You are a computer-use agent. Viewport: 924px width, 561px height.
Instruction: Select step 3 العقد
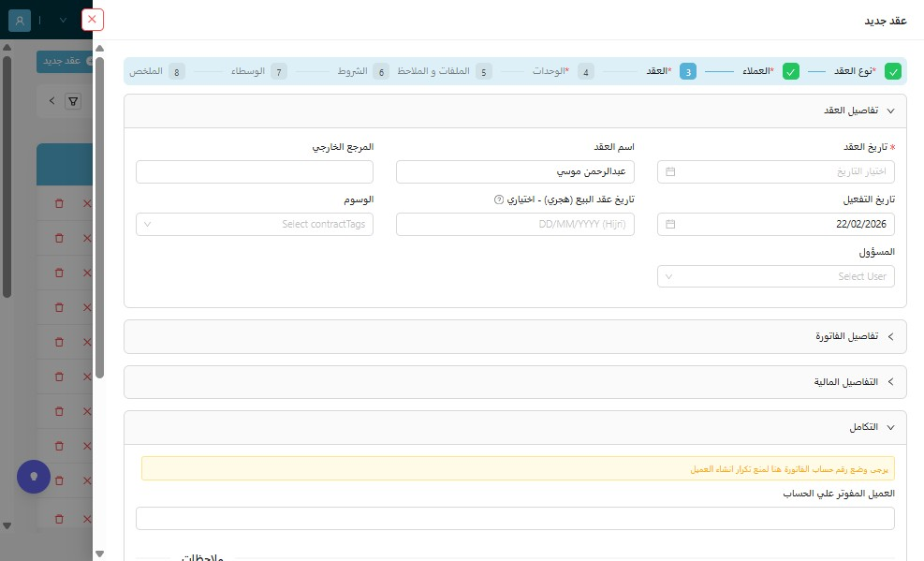[x=671, y=71]
